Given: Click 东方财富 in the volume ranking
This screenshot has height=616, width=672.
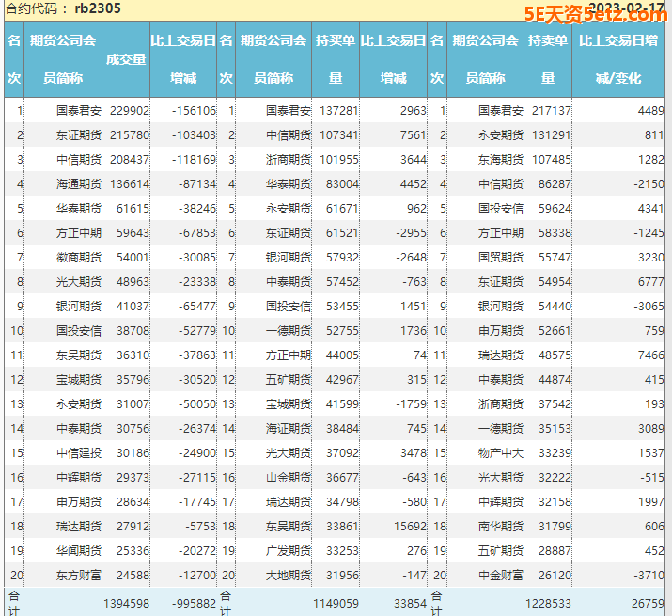Looking at the screenshot, I should 79,576.
